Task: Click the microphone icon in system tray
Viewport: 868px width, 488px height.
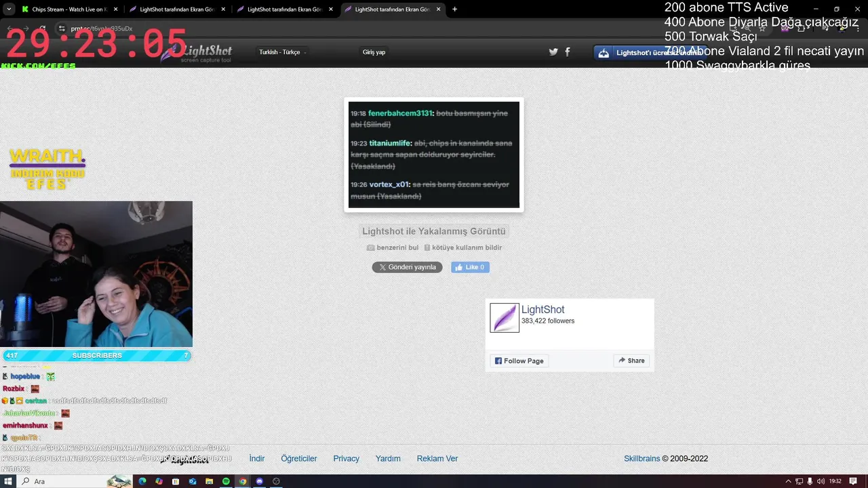Action: 810,481
